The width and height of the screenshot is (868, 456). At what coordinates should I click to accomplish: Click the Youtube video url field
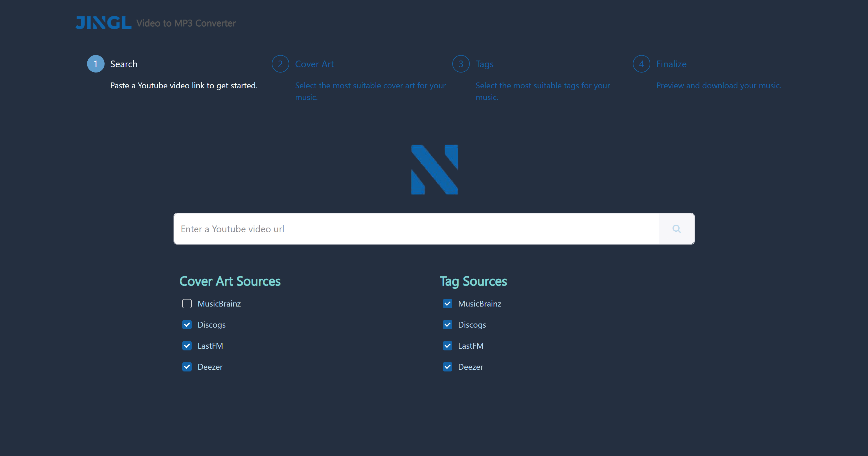pyautogui.click(x=416, y=229)
